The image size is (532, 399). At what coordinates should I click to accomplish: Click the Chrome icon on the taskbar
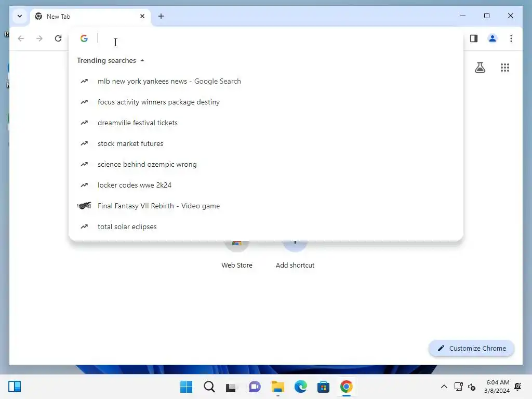click(x=347, y=387)
